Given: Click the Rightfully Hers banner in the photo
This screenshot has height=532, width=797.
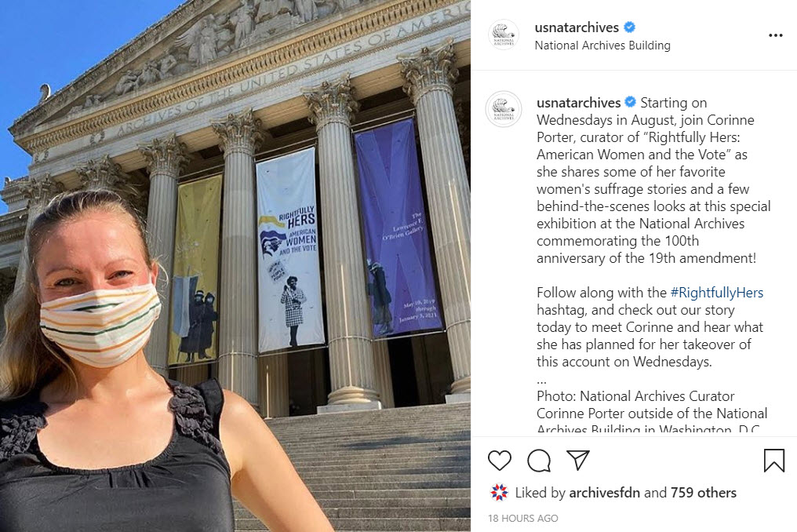Looking at the screenshot, I should [290, 250].
